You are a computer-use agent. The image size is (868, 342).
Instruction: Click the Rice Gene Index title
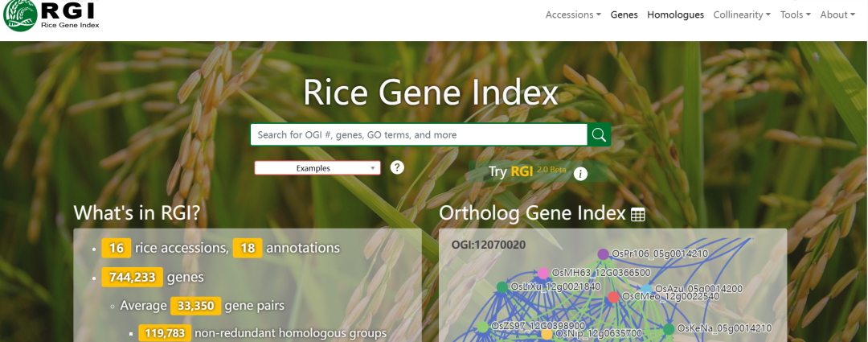coord(430,93)
